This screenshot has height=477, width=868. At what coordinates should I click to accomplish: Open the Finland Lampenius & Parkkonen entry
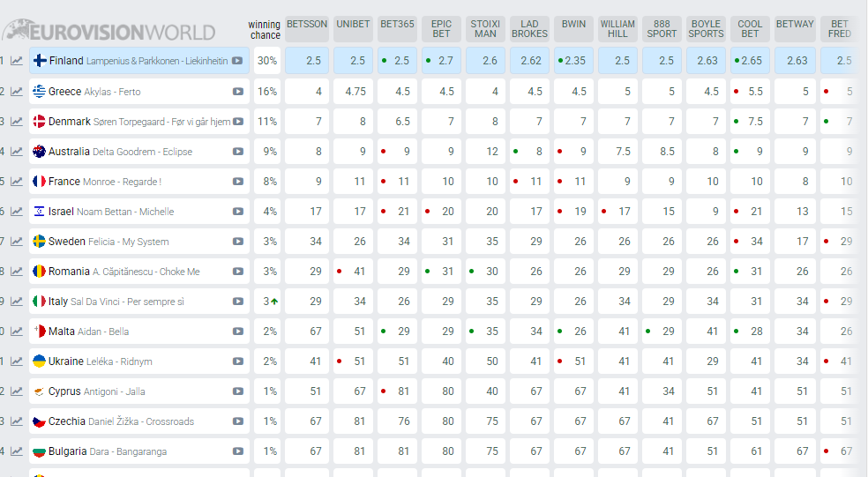pos(139,61)
